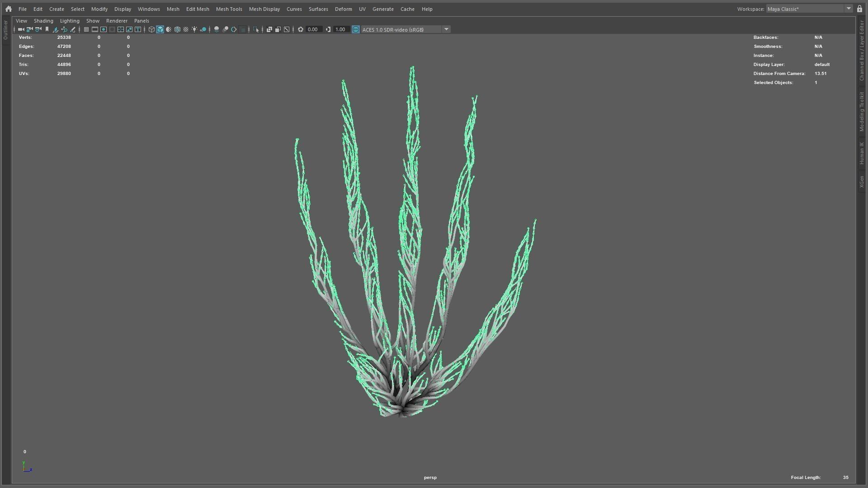This screenshot has width=868, height=488.
Task: Click the Maya Home icon
Action: click(x=8, y=9)
